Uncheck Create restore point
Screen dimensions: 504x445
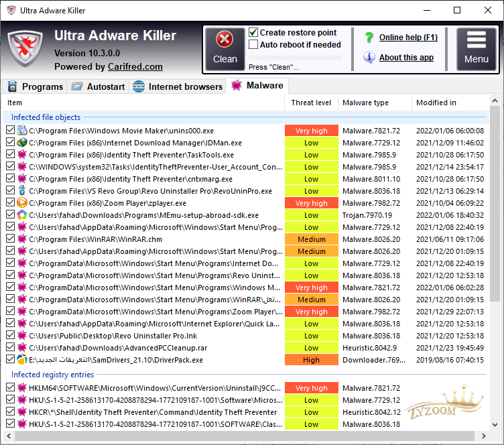[x=253, y=32]
